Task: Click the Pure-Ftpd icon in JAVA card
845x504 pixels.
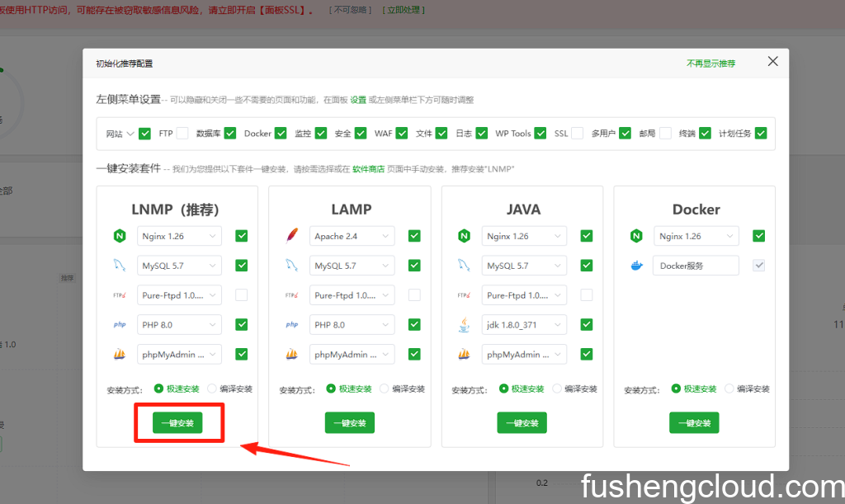Action: (464, 295)
